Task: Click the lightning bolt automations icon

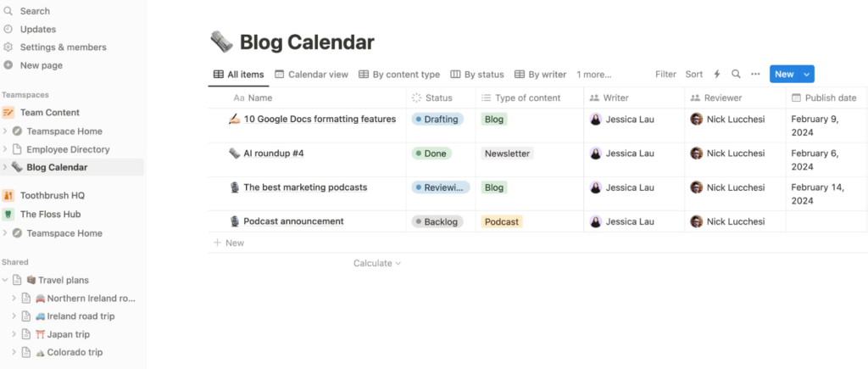Action: (x=717, y=75)
